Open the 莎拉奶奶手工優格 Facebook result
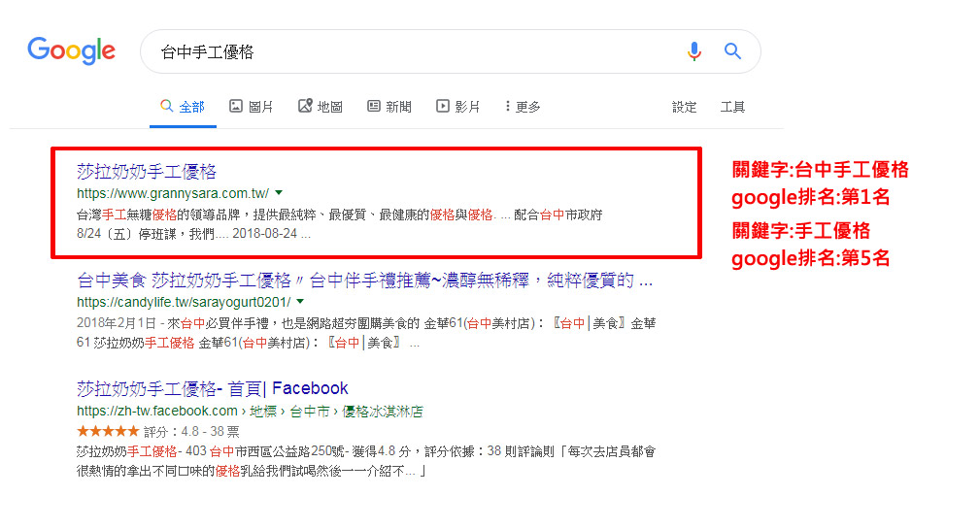This screenshot has height=529, width=980. pyautogui.click(x=212, y=388)
